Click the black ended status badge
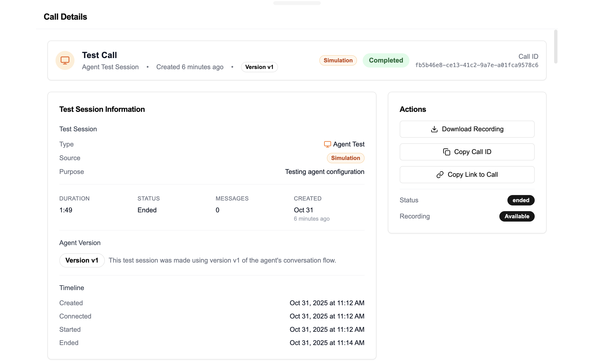Screen dimensions: 594x364 (x=521, y=200)
